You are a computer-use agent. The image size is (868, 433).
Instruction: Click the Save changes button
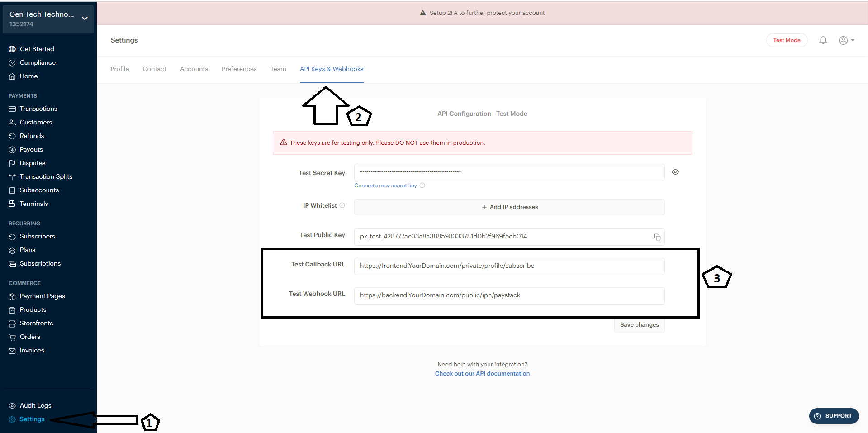coord(639,325)
